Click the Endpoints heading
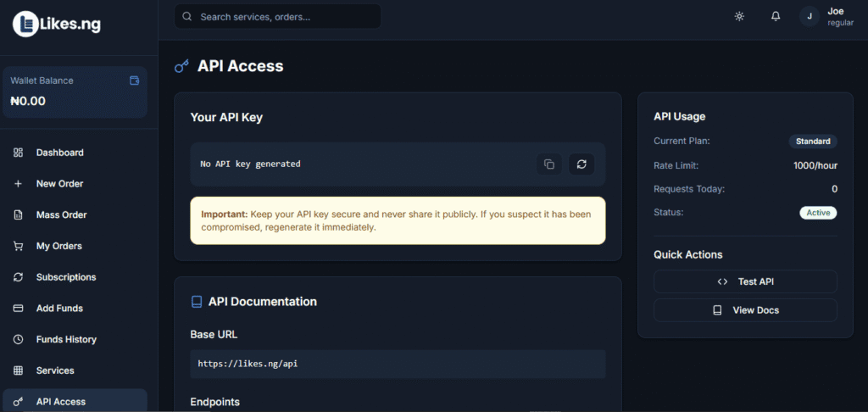This screenshot has height=412, width=868. pos(214,402)
